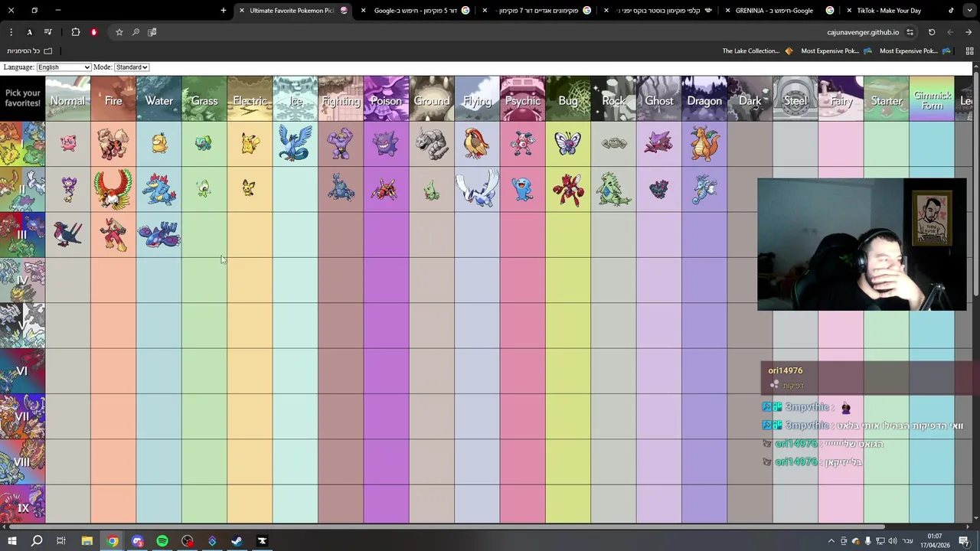Open the browser three-dot menu
This screenshot has width=980, height=551.
11,32
